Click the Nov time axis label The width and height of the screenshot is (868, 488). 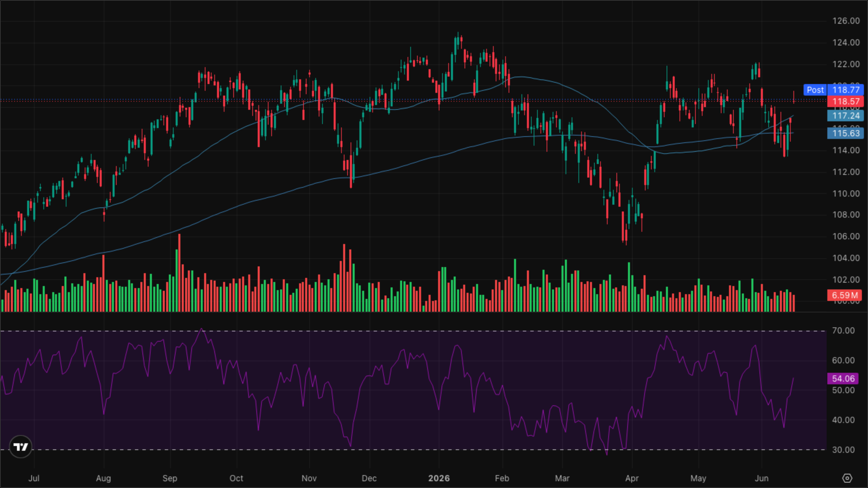coord(309,478)
